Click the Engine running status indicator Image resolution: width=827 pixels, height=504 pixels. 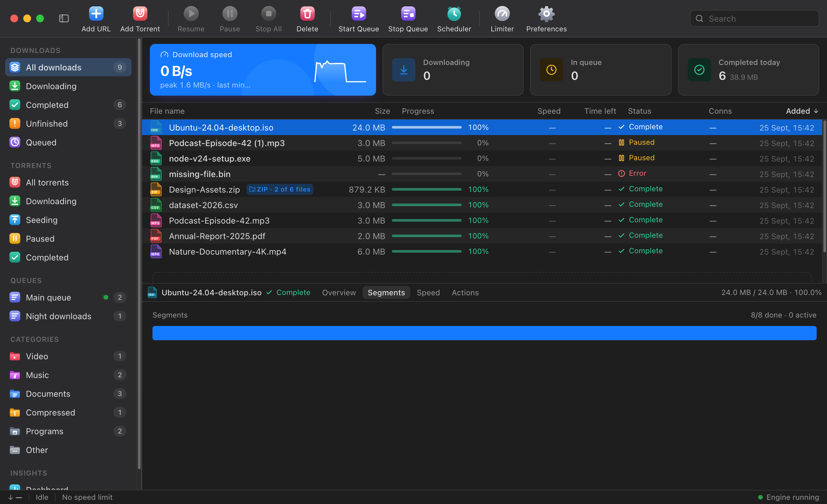(x=789, y=497)
